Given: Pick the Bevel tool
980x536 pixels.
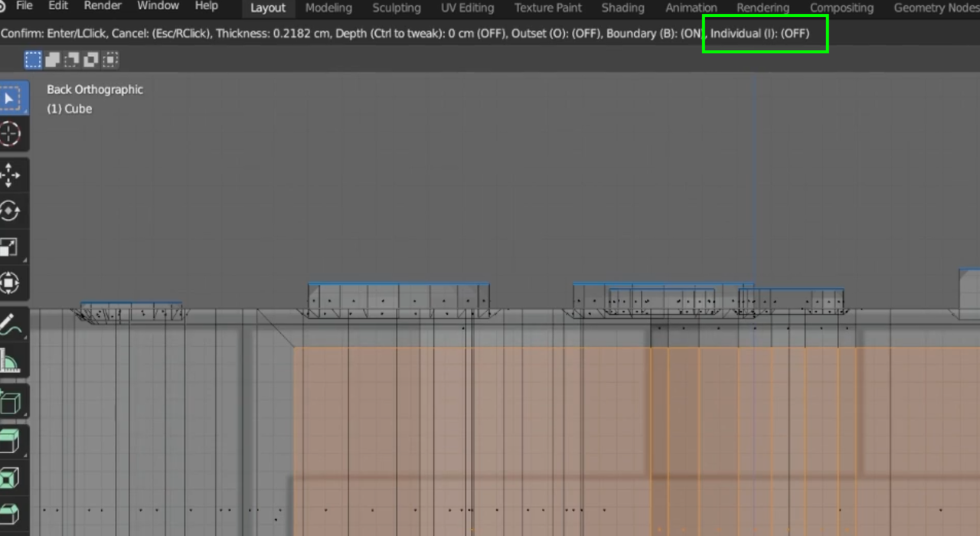Looking at the screenshot, I should point(11,514).
